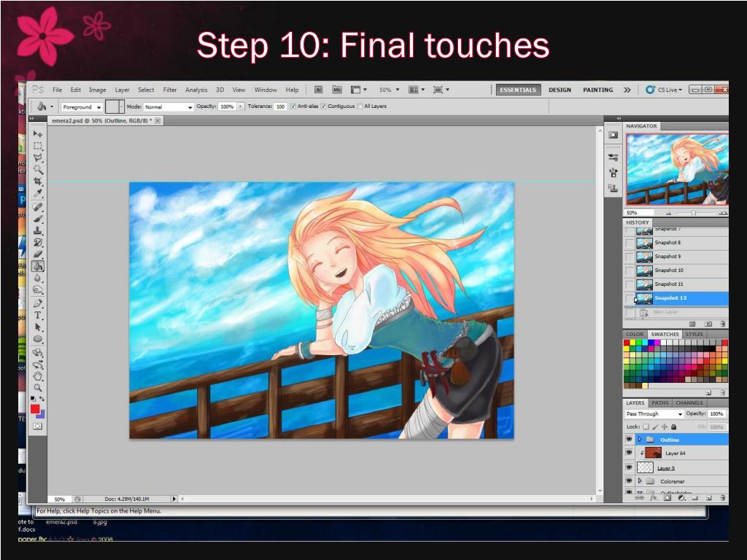Select the Brush tool
Image resolution: width=747 pixels, height=560 pixels.
point(38,219)
